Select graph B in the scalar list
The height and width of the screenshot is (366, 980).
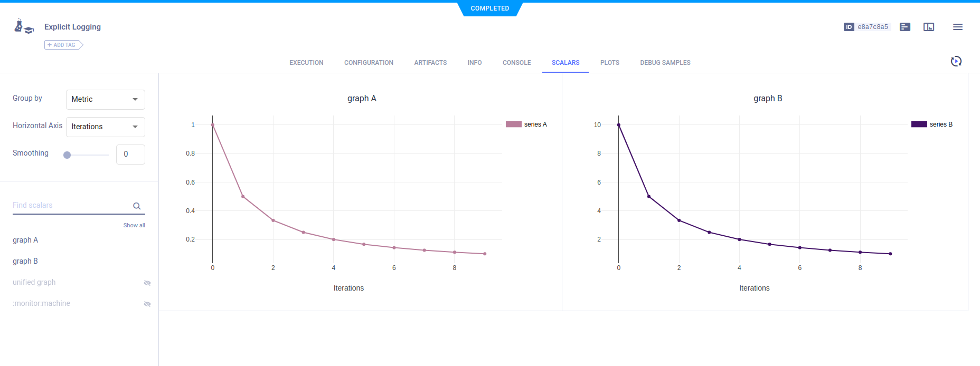pyautogui.click(x=25, y=261)
